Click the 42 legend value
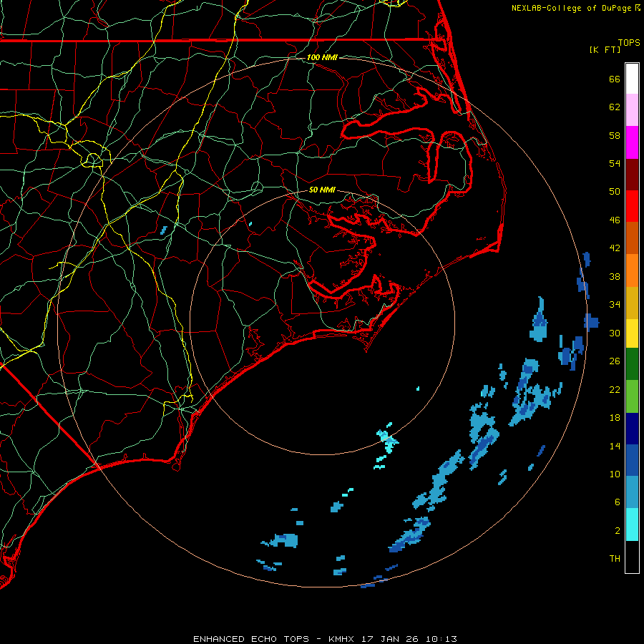Viewport: 644px width, 644px height. (x=615, y=248)
